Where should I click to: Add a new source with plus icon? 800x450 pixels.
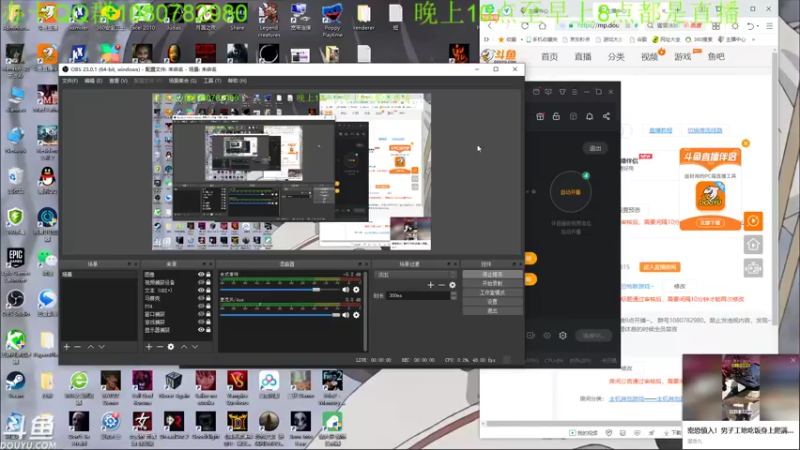[148, 346]
